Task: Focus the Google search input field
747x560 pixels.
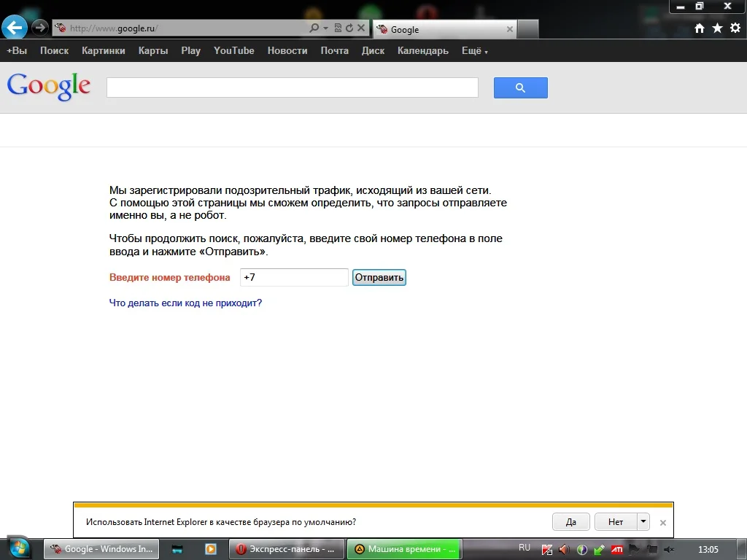Action: [x=293, y=87]
